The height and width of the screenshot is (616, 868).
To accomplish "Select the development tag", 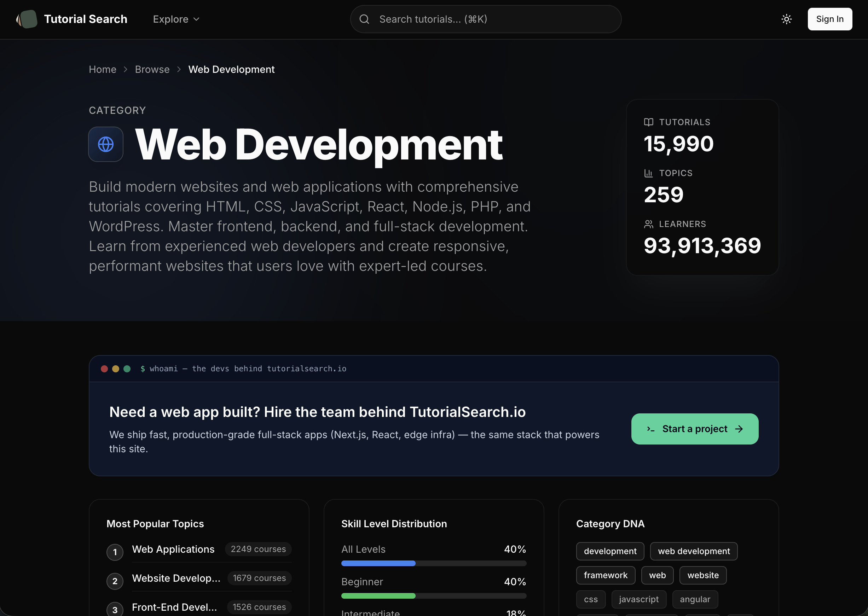I will (x=610, y=551).
